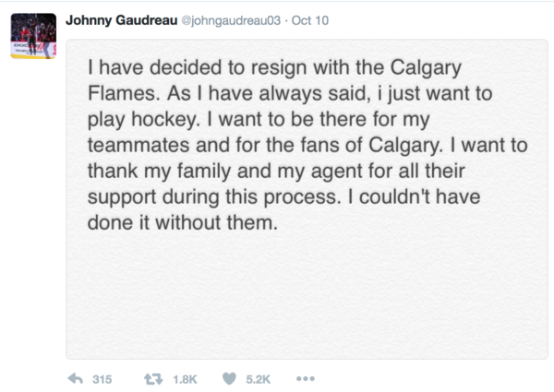Click the 1.8K retweets count

click(185, 379)
